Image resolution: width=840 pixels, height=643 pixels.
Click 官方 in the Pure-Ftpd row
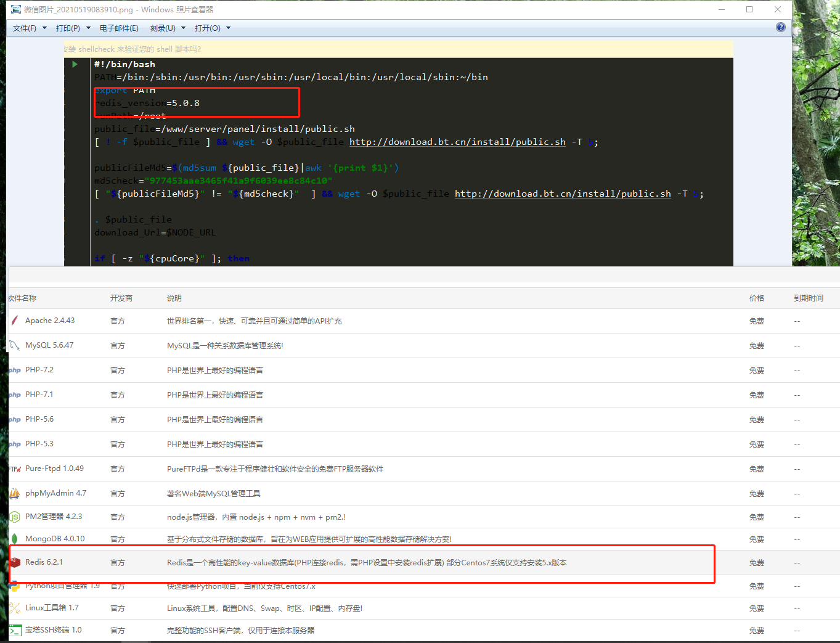click(118, 469)
